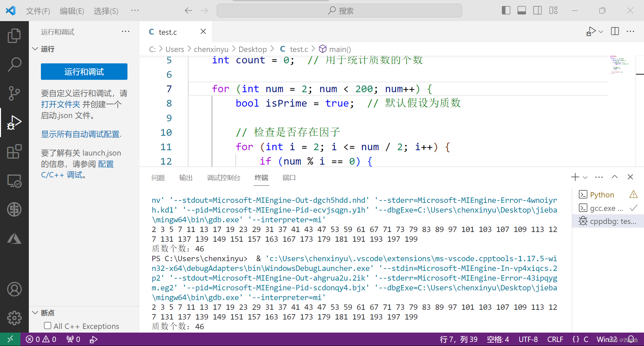Screen dimensions: 644x346
Task: Go forward using navigation arrow
Action: (204, 11)
